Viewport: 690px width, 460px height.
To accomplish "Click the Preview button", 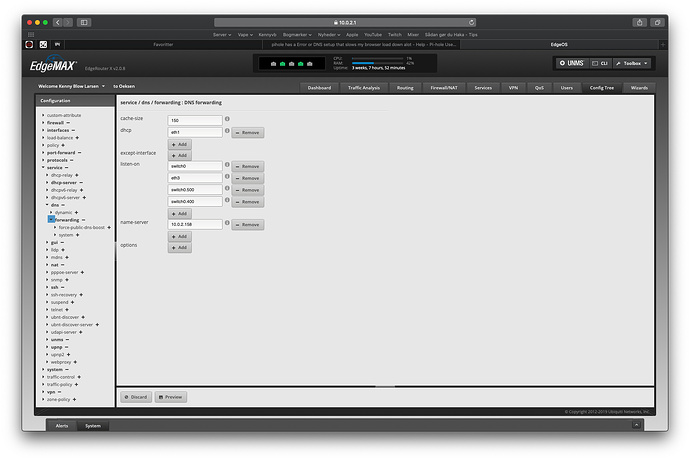I will click(171, 397).
